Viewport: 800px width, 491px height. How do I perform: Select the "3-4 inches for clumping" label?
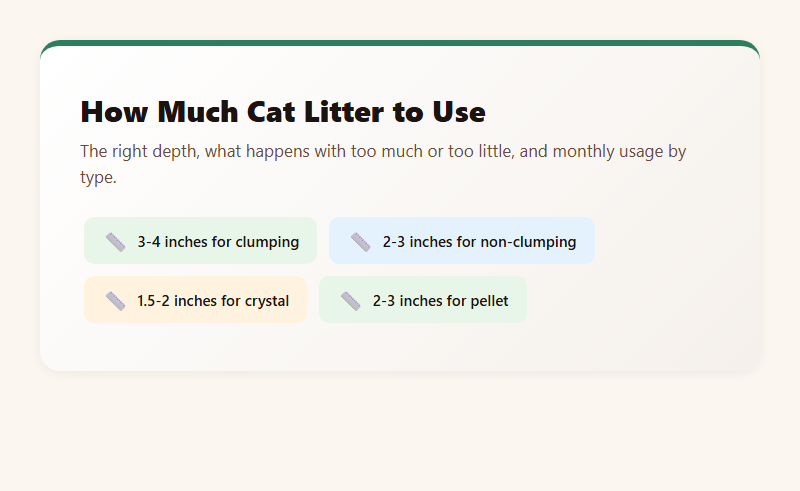(218, 242)
